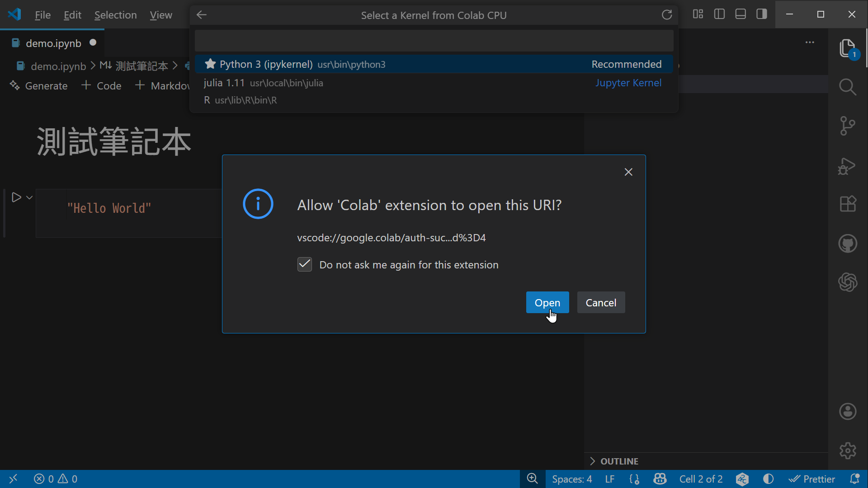Open the Extensions view
This screenshot has height=488, width=868.
(x=848, y=204)
